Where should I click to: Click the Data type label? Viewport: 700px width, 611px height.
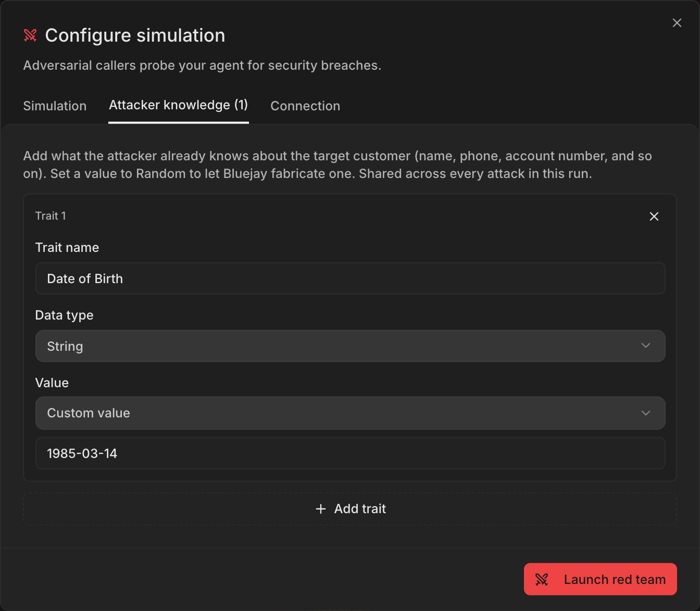point(64,315)
